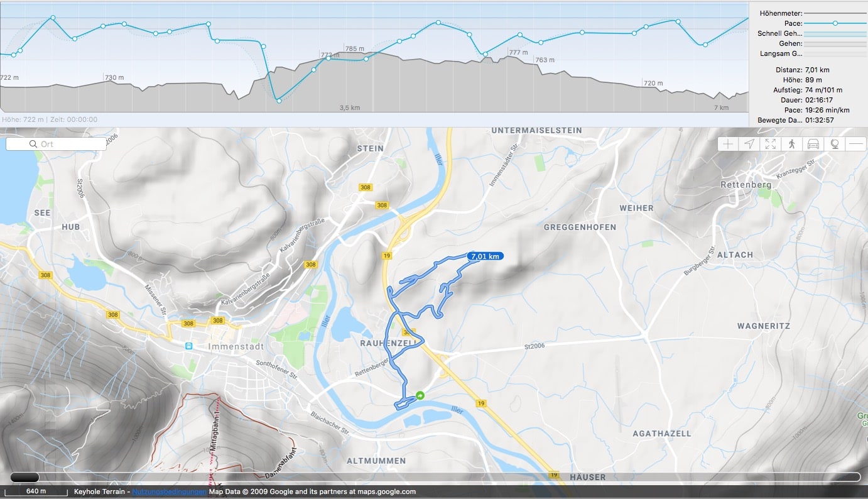Click the ALTACH label on map
This screenshot has width=868, height=499.
tap(735, 255)
